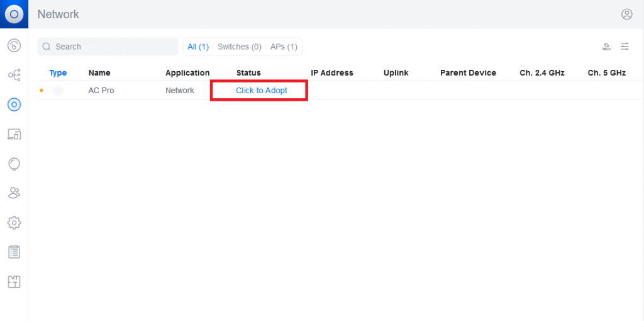Open the Client Devices sidebar icon
Screen dimensions: 644x321
[14, 134]
